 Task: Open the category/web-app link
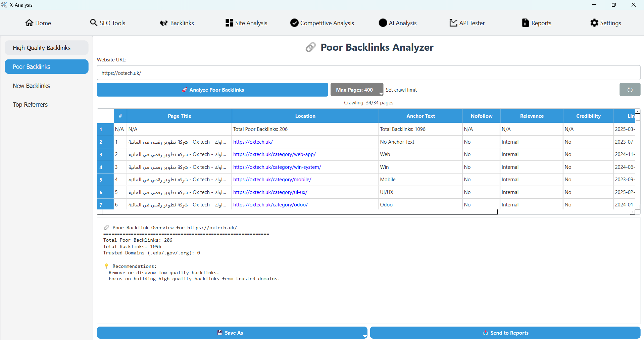pos(275,154)
